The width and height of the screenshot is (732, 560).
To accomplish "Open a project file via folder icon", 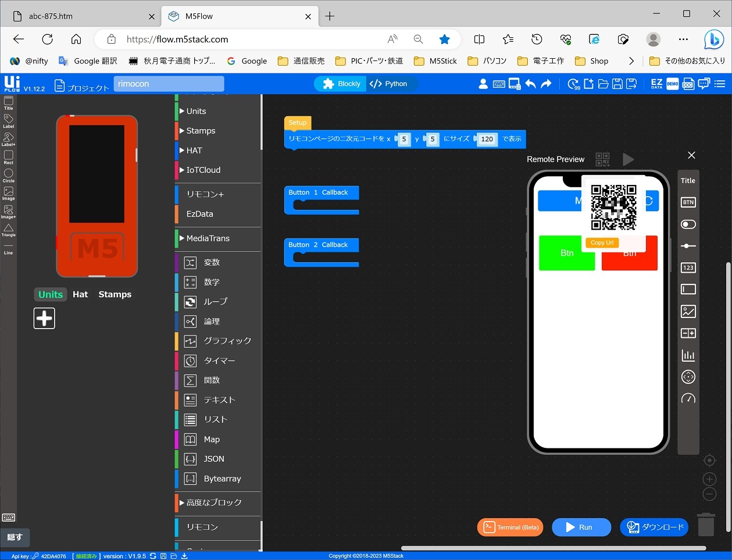I will tap(603, 84).
